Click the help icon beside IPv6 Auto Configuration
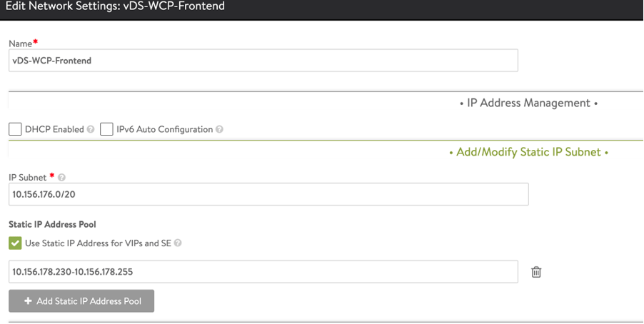Screen dimensions: 644x324 (220, 130)
